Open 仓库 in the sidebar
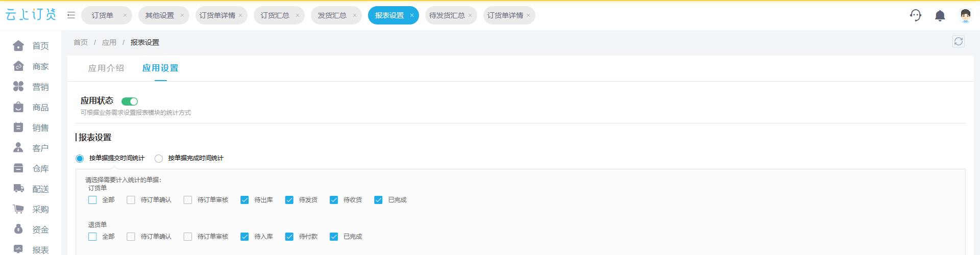980x255 pixels. point(31,168)
